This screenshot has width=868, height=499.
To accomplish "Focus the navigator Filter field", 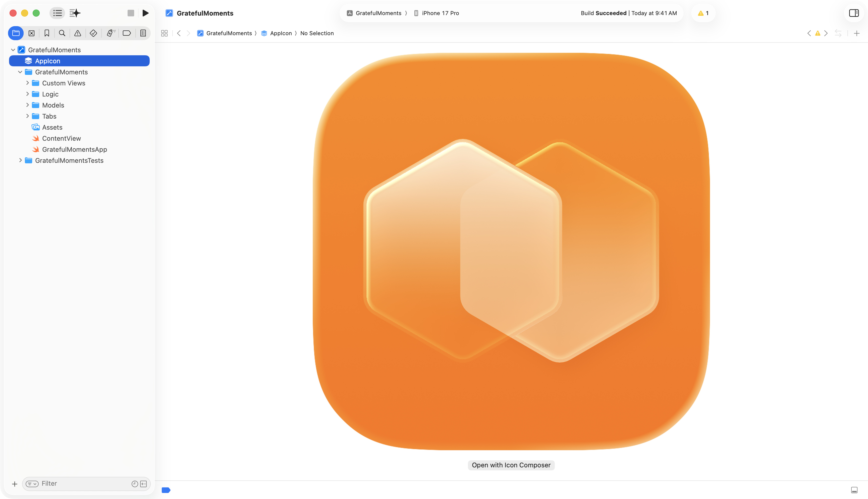I will pos(86,484).
